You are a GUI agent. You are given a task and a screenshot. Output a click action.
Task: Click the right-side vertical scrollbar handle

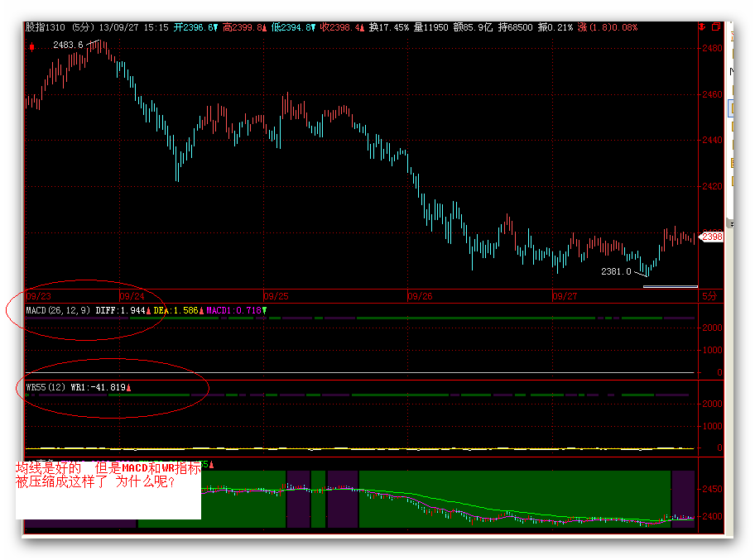click(x=731, y=224)
